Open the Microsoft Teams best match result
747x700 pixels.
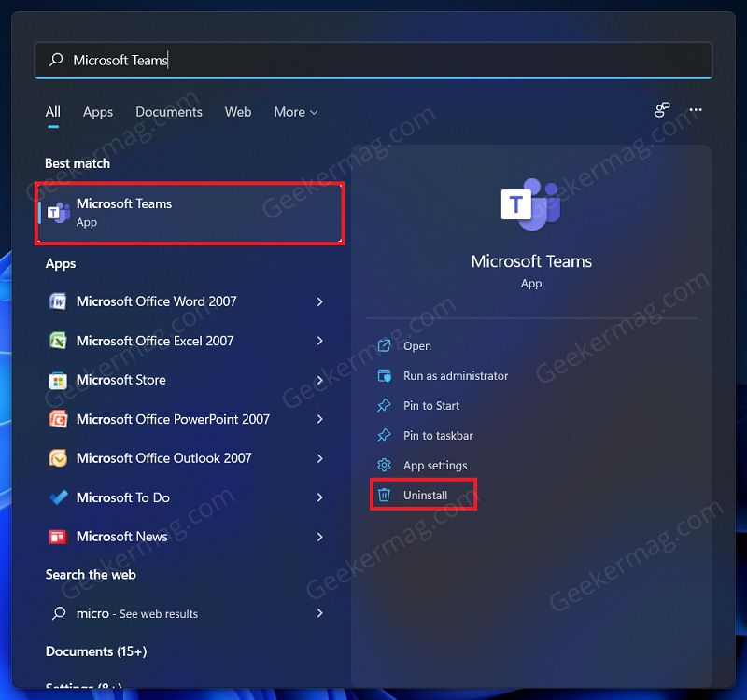[190, 213]
